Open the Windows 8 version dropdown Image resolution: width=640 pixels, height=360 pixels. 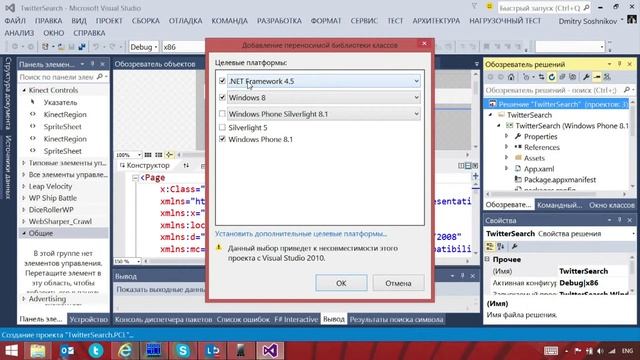[x=416, y=98]
